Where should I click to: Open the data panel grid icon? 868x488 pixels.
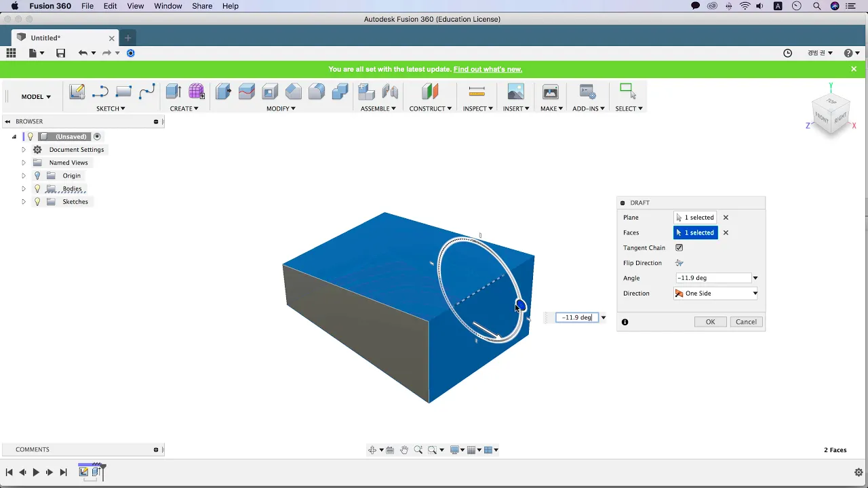click(x=11, y=53)
